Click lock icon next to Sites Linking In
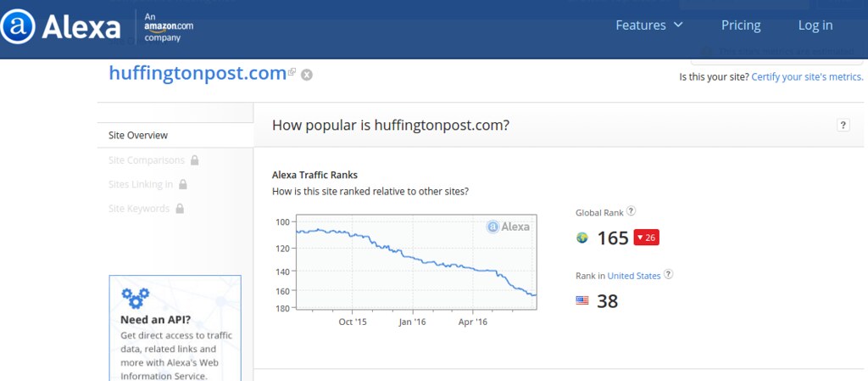Image resolution: width=868 pixels, height=381 pixels. (183, 184)
